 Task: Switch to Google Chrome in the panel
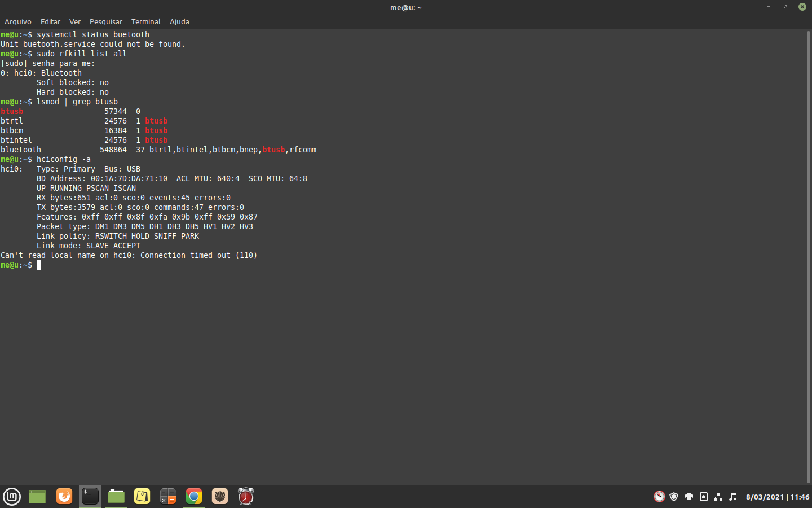click(x=194, y=496)
